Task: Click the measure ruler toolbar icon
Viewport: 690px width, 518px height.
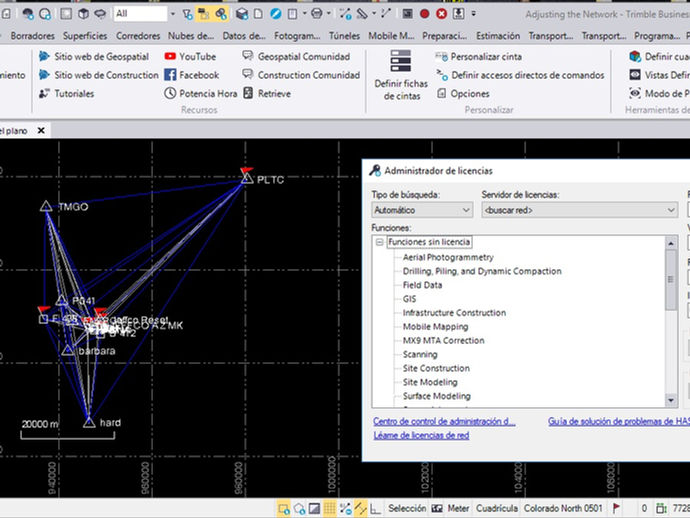Action: click(362, 14)
